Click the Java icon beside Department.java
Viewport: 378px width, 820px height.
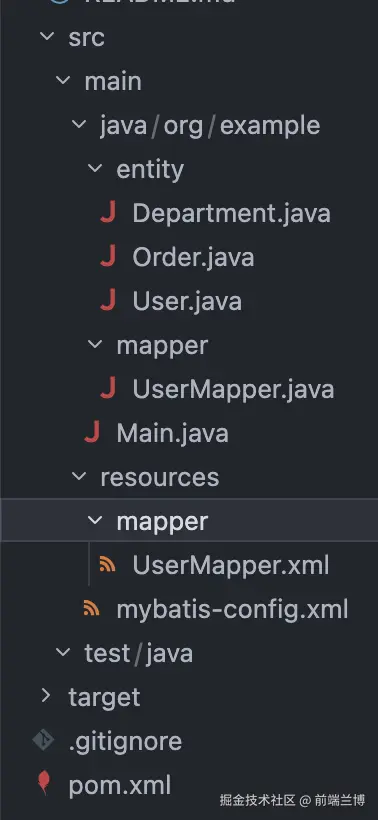[108, 213]
